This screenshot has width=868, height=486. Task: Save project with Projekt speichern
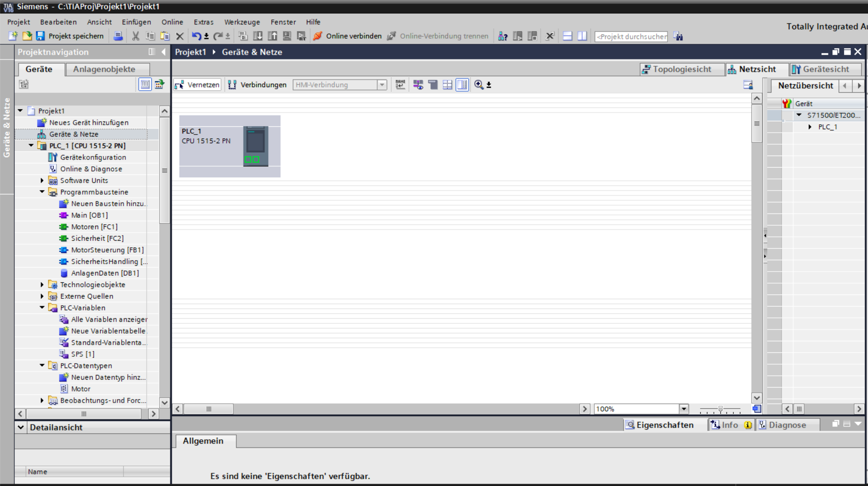pos(70,36)
